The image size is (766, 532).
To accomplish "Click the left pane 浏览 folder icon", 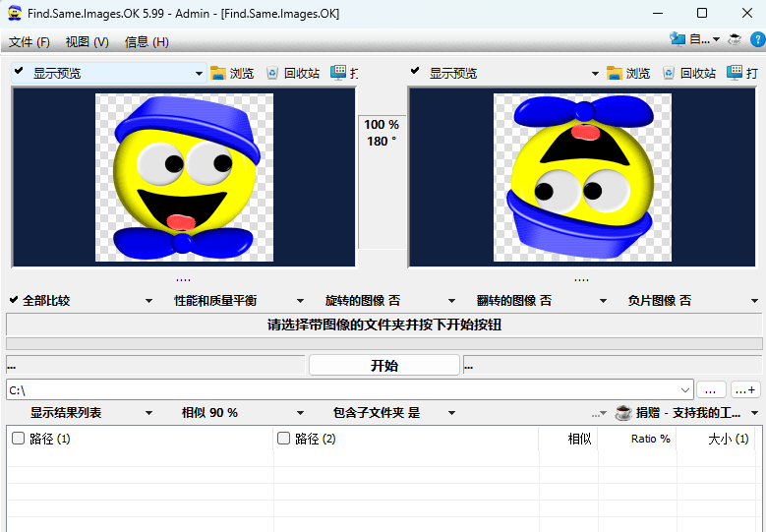I will click(x=218, y=74).
